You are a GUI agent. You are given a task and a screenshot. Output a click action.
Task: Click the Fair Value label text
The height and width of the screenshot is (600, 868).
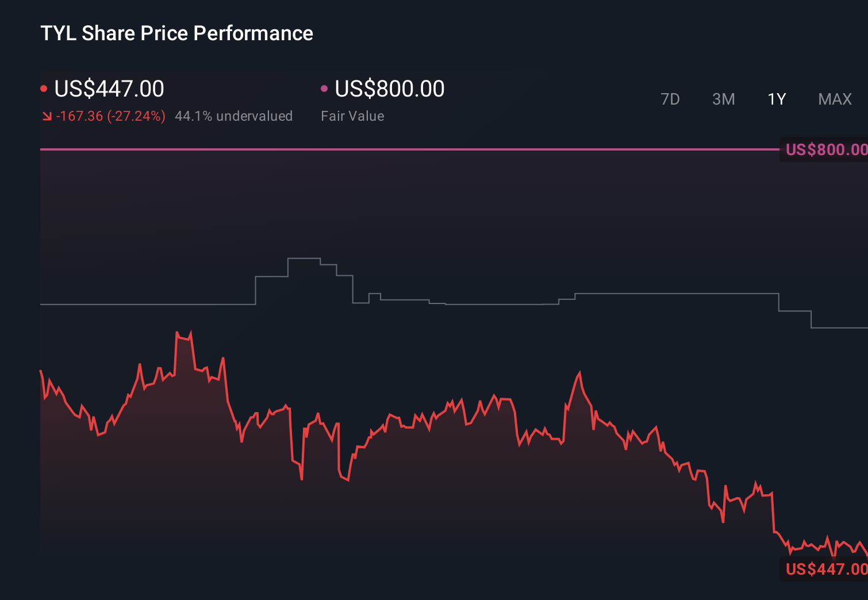click(x=352, y=116)
